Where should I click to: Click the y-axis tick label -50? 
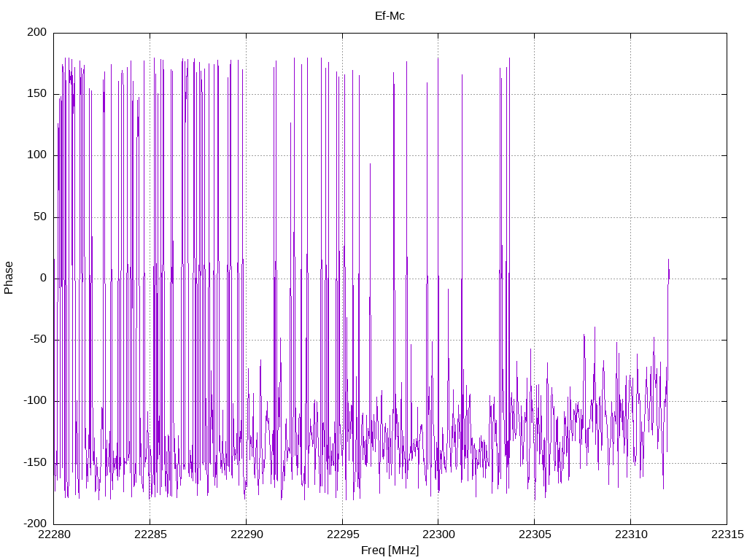(38, 340)
